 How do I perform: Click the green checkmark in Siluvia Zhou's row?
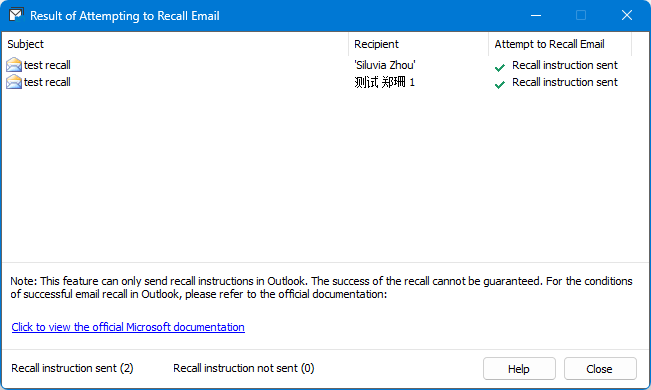(500, 67)
